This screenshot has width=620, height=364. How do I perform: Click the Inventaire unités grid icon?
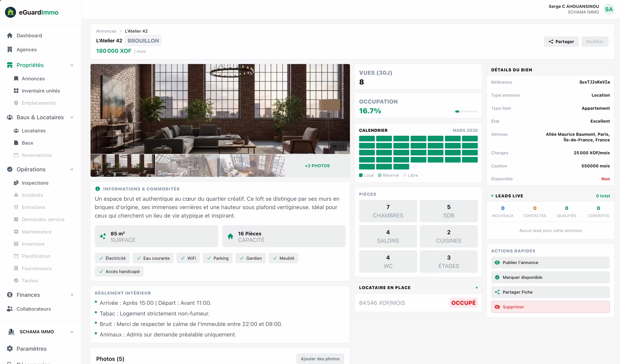point(16,91)
